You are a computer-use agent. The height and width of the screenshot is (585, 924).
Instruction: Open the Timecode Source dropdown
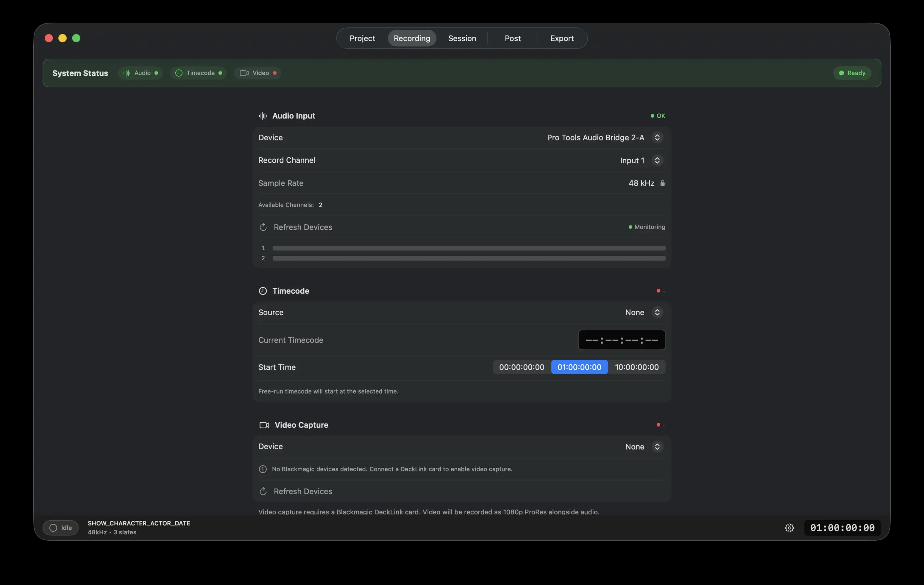(657, 312)
